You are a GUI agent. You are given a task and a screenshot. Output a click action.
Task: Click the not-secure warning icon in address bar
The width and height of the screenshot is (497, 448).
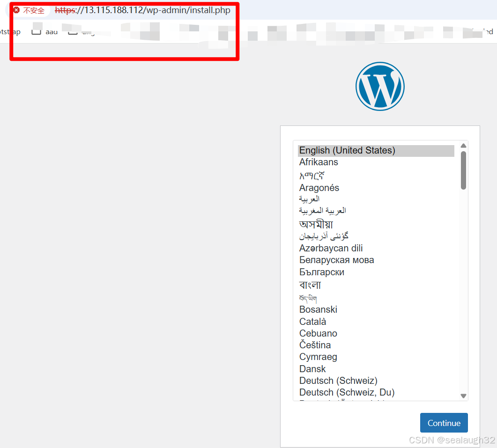click(16, 10)
